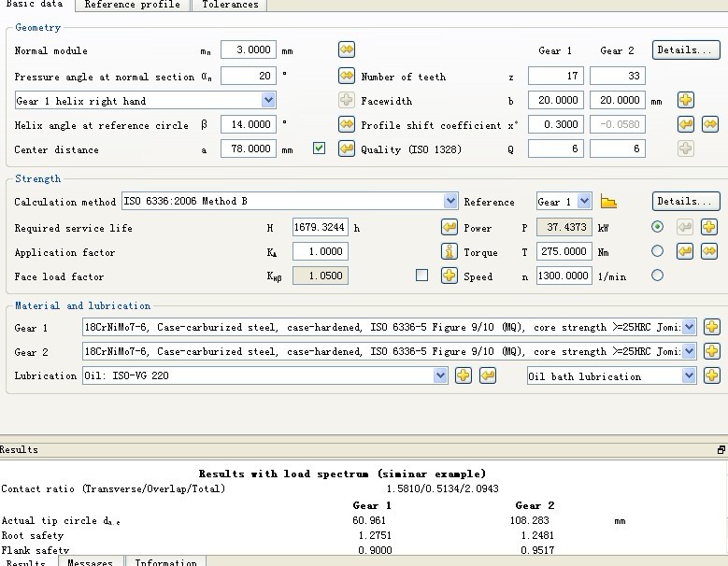Screen dimensions: 728x566
Task: Click the plus icon in the Quality row
Action: (686, 149)
